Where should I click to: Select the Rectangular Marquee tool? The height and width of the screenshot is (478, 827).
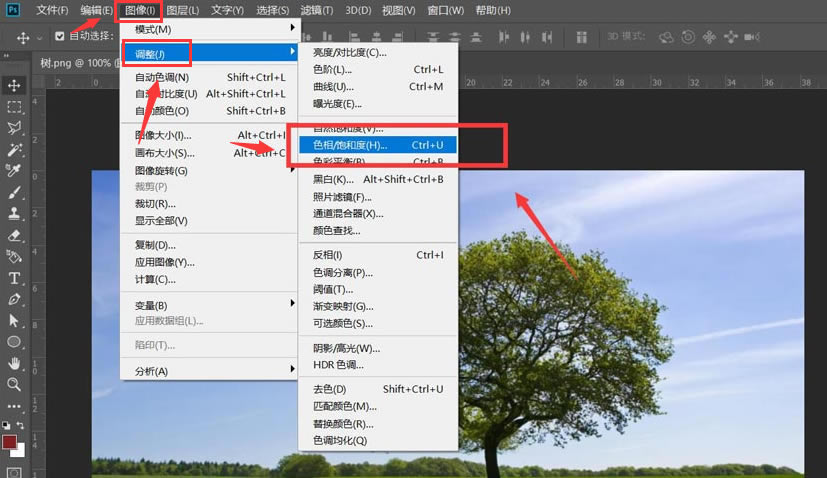(x=14, y=107)
